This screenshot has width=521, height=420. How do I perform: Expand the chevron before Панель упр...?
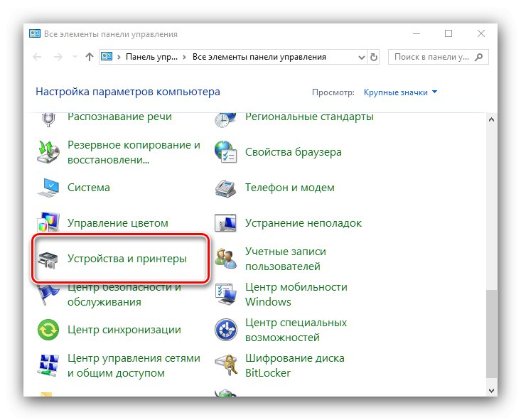click(x=119, y=57)
